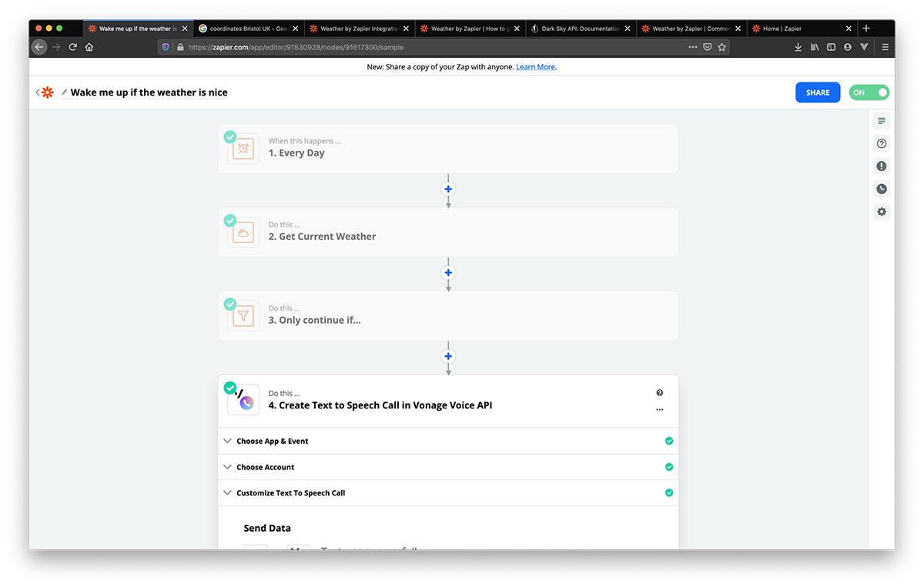The height and width of the screenshot is (588, 924).
Task: Click the Send Data heading
Action: [x=267, y=528]
